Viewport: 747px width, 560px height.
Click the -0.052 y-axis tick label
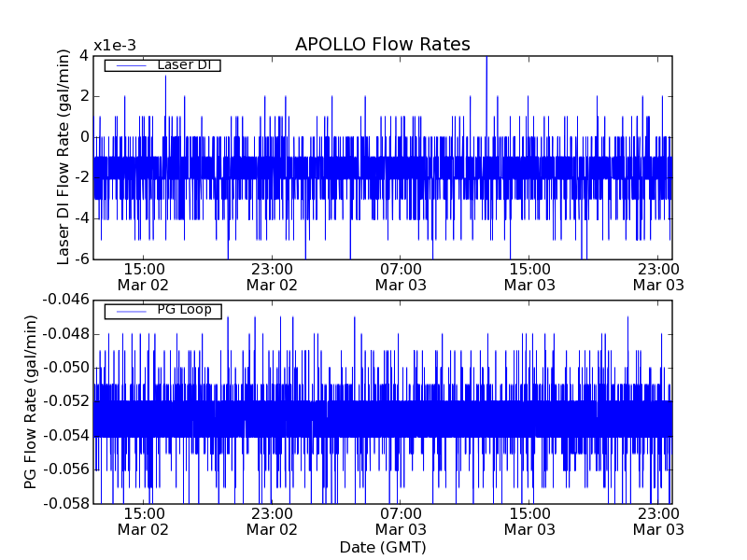[64, 401]
